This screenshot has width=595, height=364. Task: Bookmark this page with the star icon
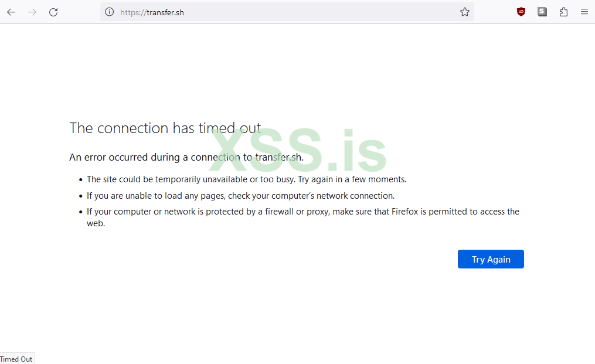pyautogui.click(x=465, y=12)
